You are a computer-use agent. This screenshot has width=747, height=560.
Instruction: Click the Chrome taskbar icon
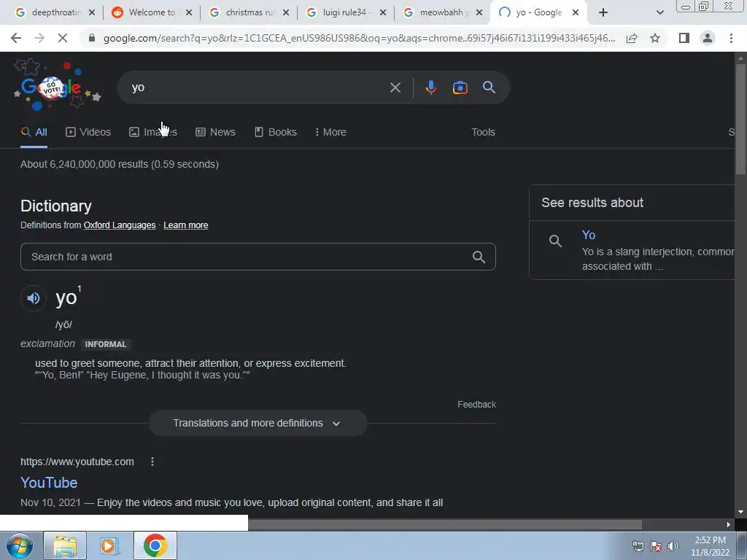(155, 545)
